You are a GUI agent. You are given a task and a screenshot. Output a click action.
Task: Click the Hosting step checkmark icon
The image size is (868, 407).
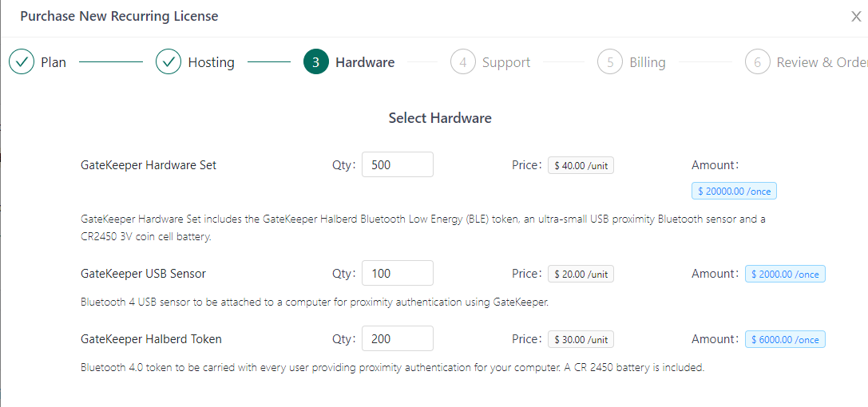point(168,62)
